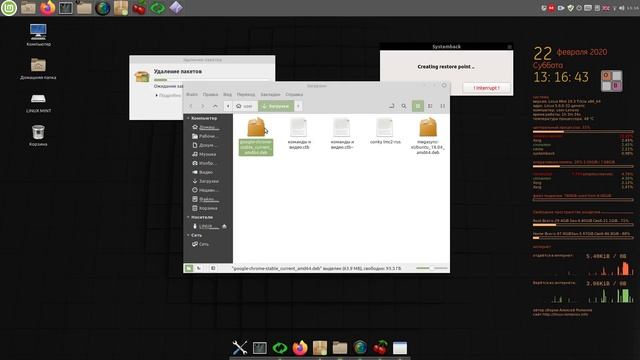Select Загрузки in the sidebar
The image size is (640, 360).
pos(207,181)
